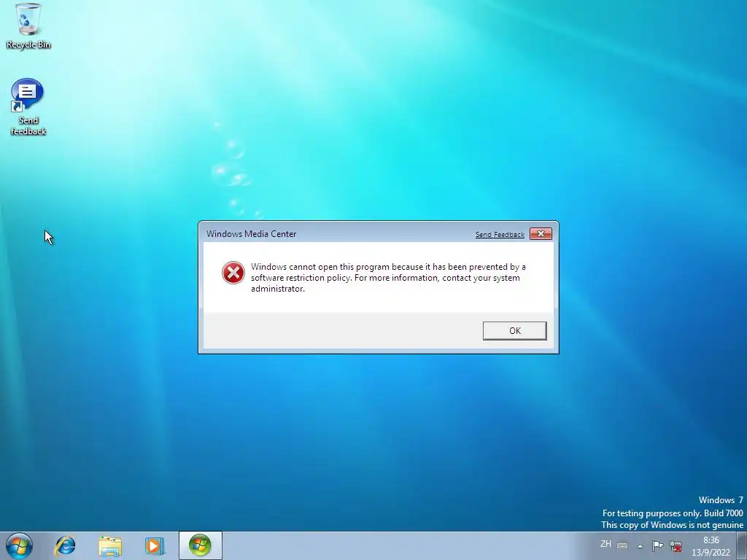Click OK in the error dialog
The width and height of the screenshot is (747, 560).
(514, 330)
